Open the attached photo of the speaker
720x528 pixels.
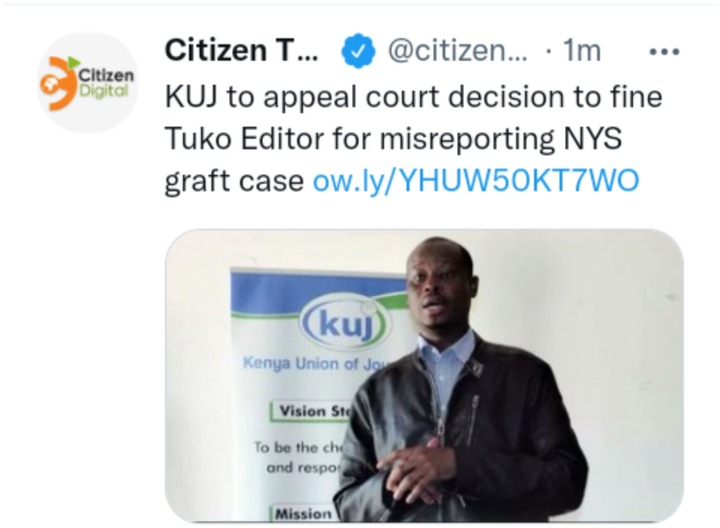[x=424, y=375]
